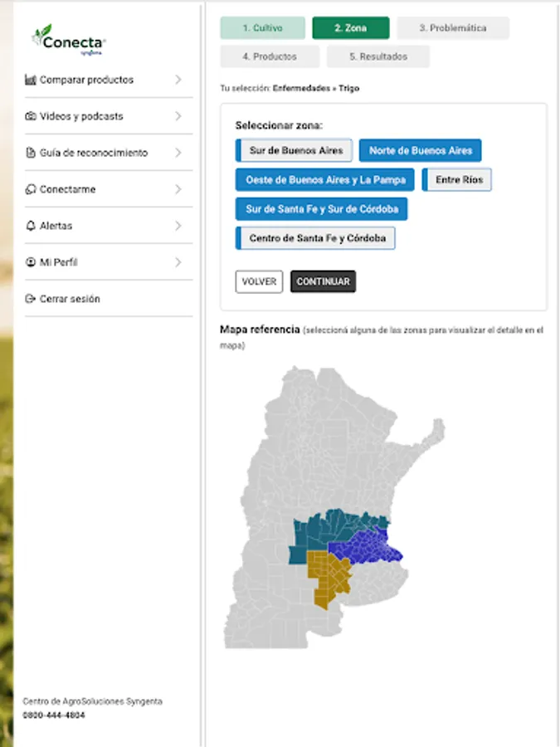Click the Alertas bell icon
560x747 pixels.
31,226
